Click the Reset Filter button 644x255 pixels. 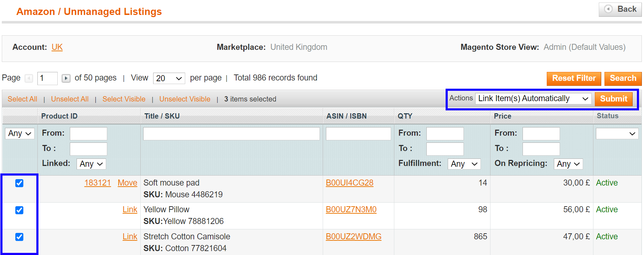click(x=574, y=78)
